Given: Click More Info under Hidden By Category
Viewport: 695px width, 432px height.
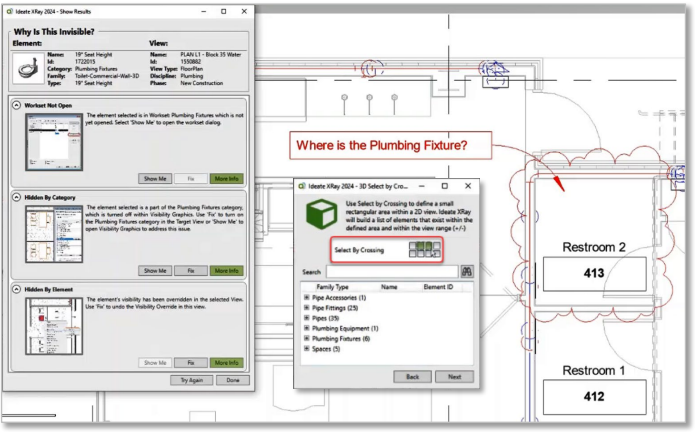Looking at the screenshot, I should click(226, 271).
